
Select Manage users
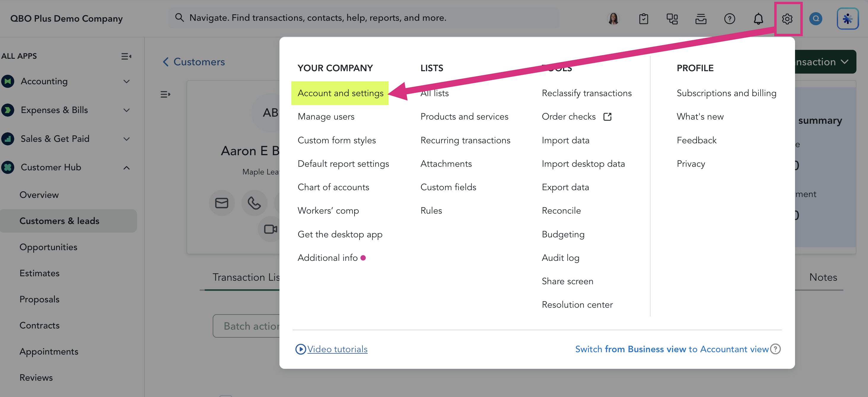coord(326,117)
